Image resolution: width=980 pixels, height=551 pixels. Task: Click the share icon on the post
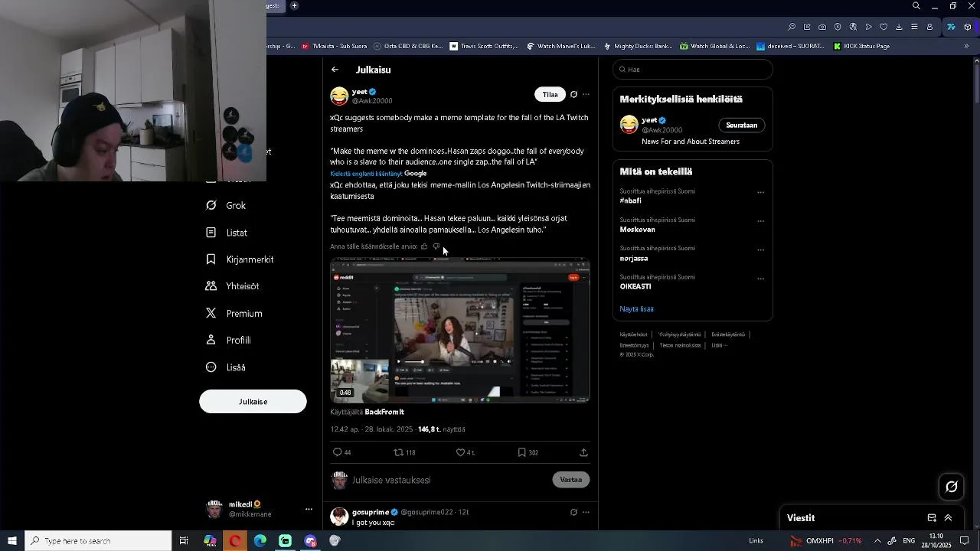(583, 452)
